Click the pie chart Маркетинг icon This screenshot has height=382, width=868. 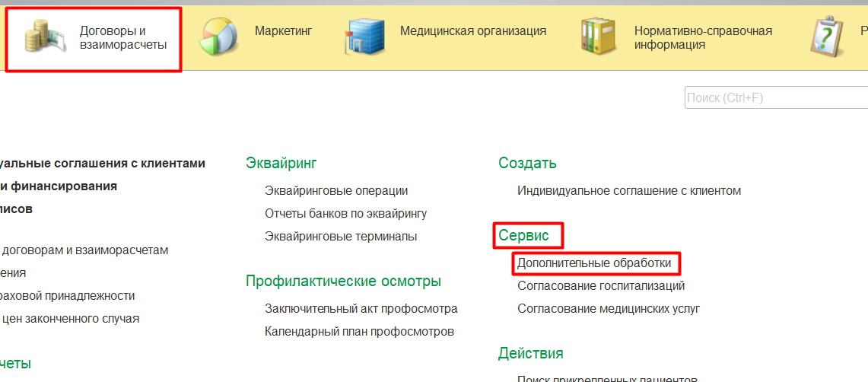pos(220,37)
